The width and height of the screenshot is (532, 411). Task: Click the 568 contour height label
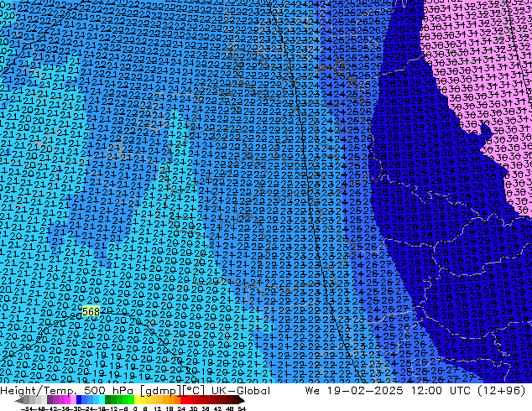[91, 311]
